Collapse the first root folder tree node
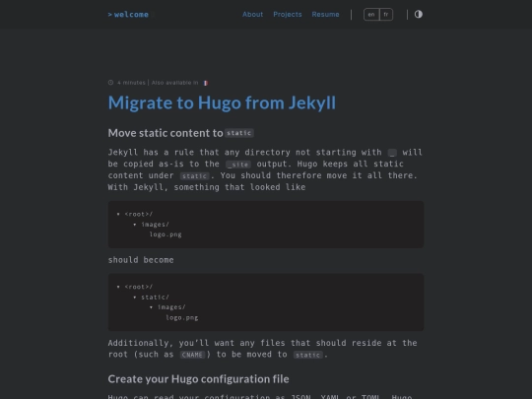The width and height of the screenshot is (532, 399). pyautogui.click(x=118, y=214)
